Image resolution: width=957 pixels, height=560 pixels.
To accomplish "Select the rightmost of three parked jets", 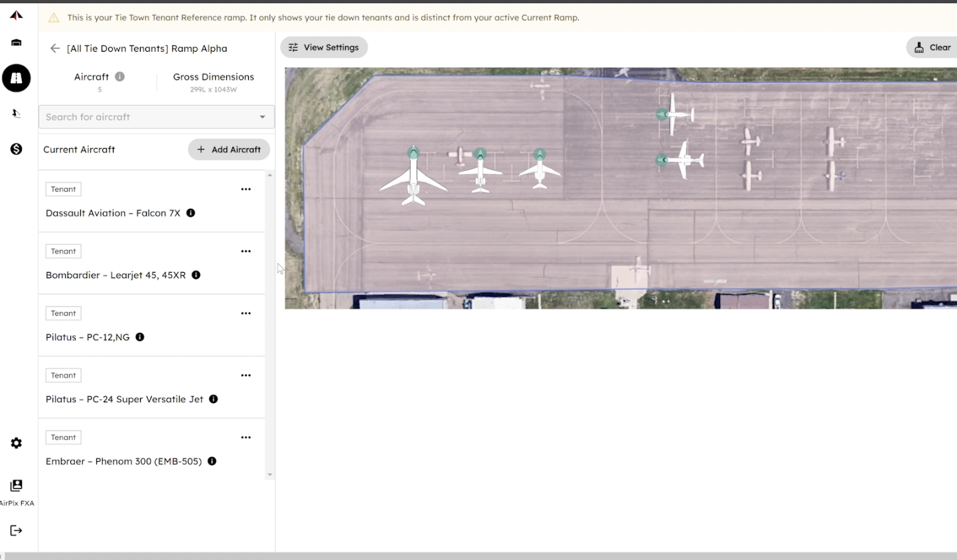I will (x=540, y=169).
